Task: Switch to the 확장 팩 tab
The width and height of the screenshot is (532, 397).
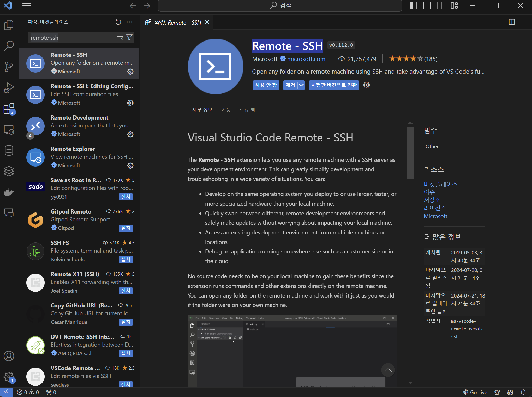Action: tap(247, 110)
